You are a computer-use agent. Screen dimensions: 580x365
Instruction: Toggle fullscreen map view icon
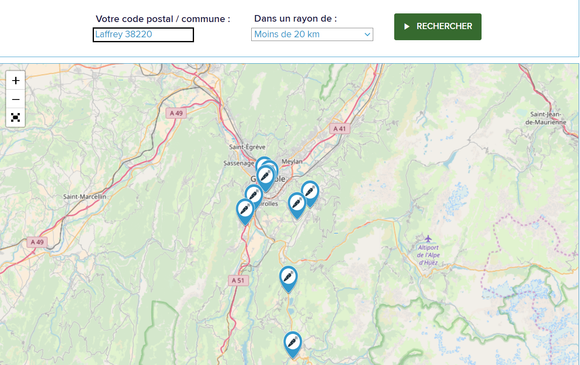pyautogui.click(x=16, y=118)
